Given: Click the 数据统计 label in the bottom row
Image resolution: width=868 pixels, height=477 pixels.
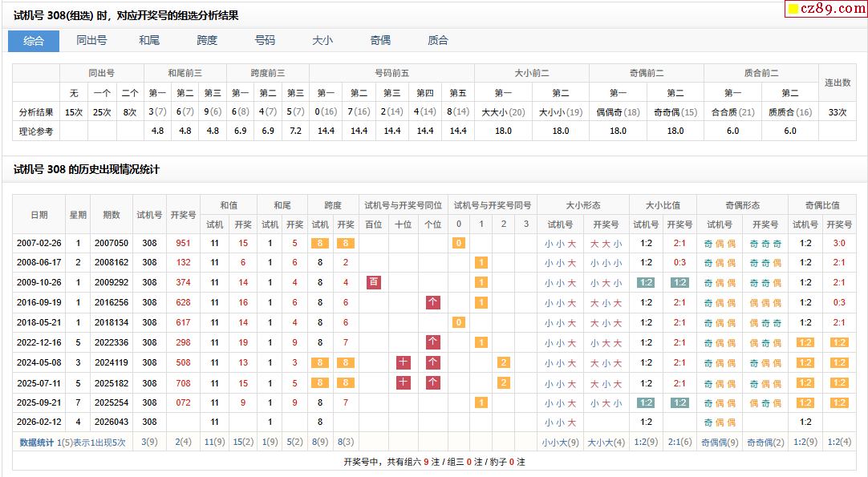Looking at the screenshot, I should [x=37, y=442].
